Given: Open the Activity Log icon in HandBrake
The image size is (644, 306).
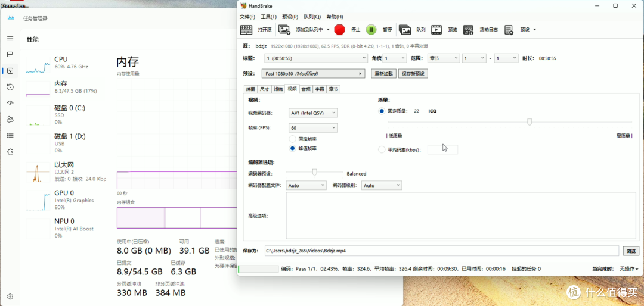Looking at the screenshot, I should [x=468, y=30].
